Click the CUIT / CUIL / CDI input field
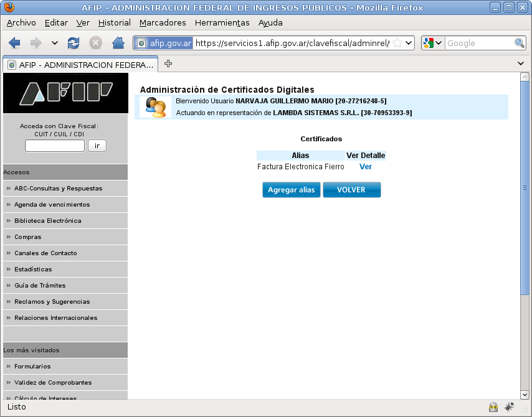532x417 pixels. pos(55,146)
